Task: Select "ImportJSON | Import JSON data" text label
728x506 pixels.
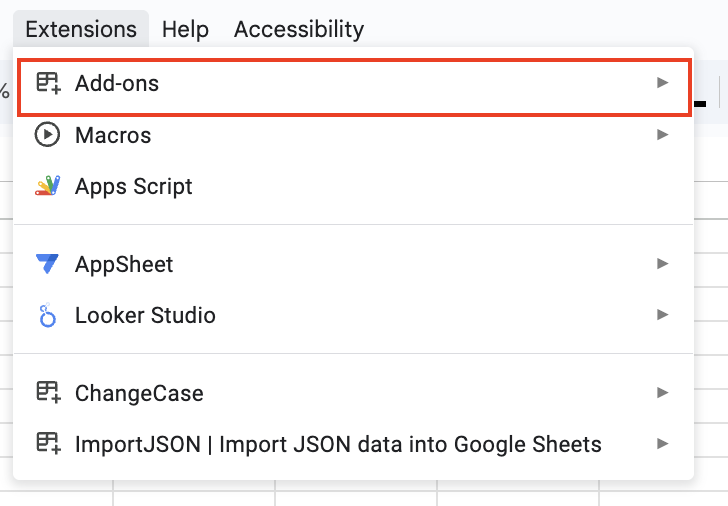Action: [338, 444]
